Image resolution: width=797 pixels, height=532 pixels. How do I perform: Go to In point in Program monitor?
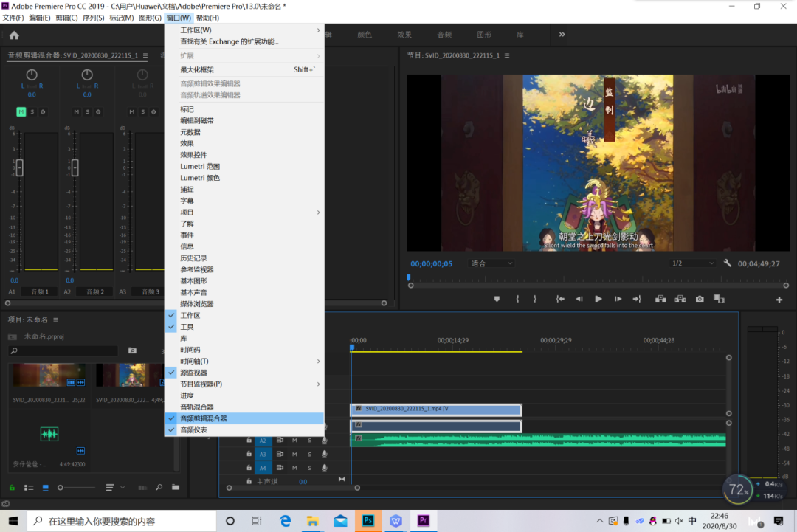(560, 299)
